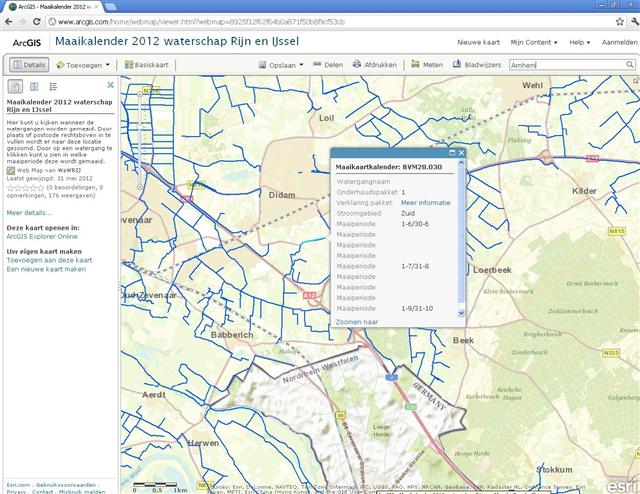640x494 pixels.
Task: Maximize the Maaikaartkalender popup window
Action: 452,152
